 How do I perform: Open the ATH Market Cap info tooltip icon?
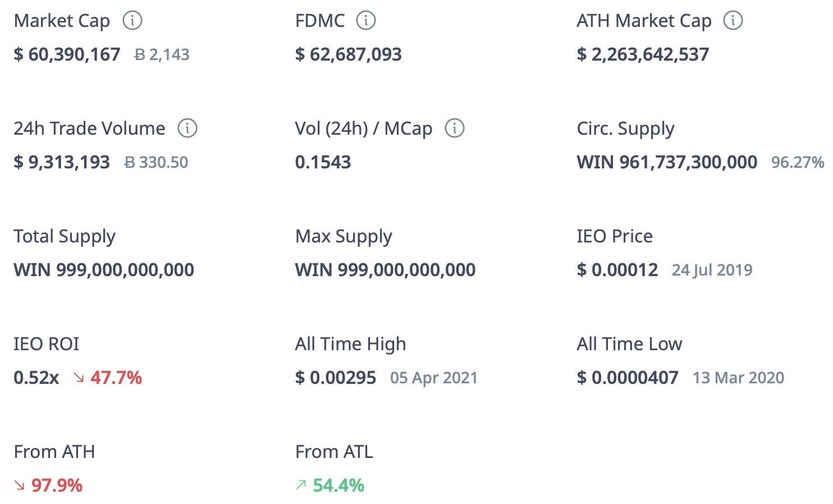pyautogui.click(x=733, y=21)
